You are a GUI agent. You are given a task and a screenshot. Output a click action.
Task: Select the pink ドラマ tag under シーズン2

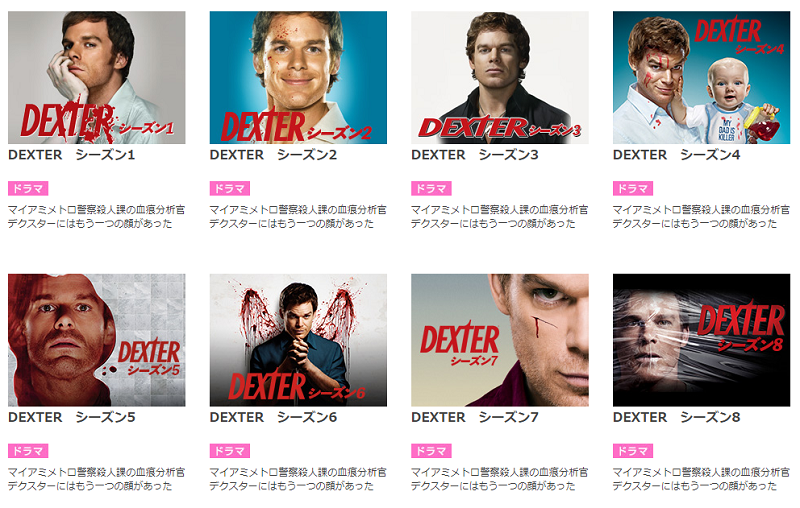point(230,189)
